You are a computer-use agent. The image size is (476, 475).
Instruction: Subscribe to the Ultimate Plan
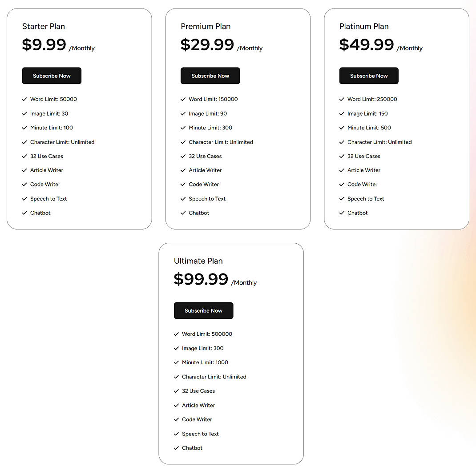[203, 310]
